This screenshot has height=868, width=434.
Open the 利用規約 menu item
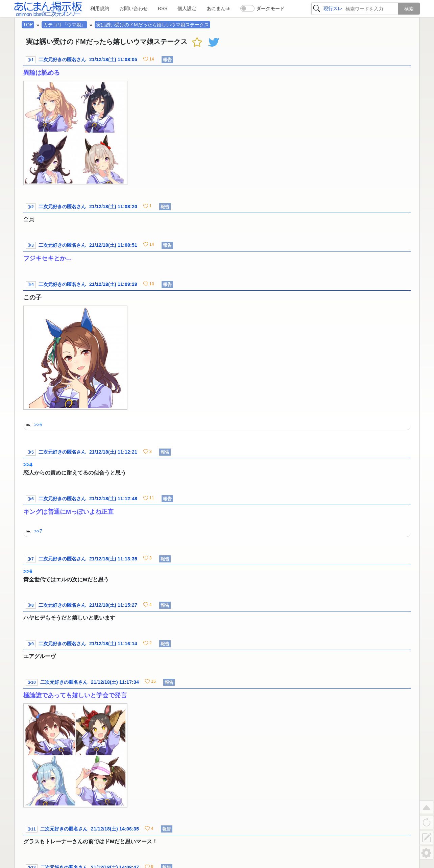click(100, 8)
